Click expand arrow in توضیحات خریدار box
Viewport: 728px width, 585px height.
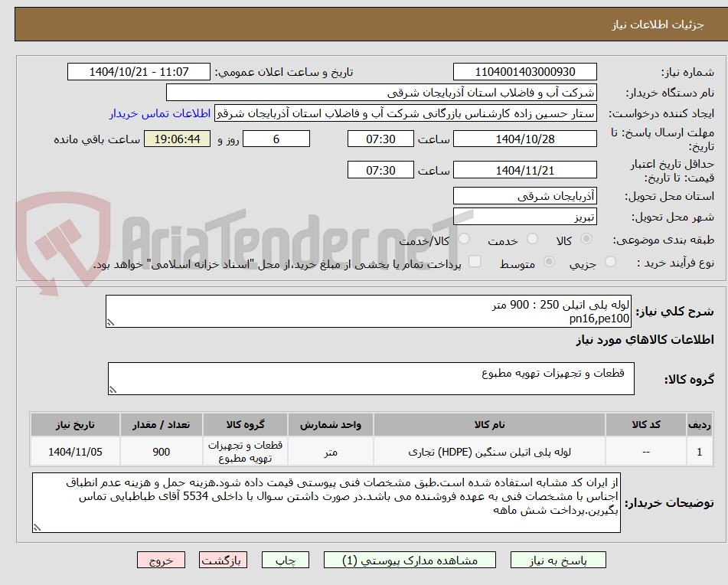35,526
